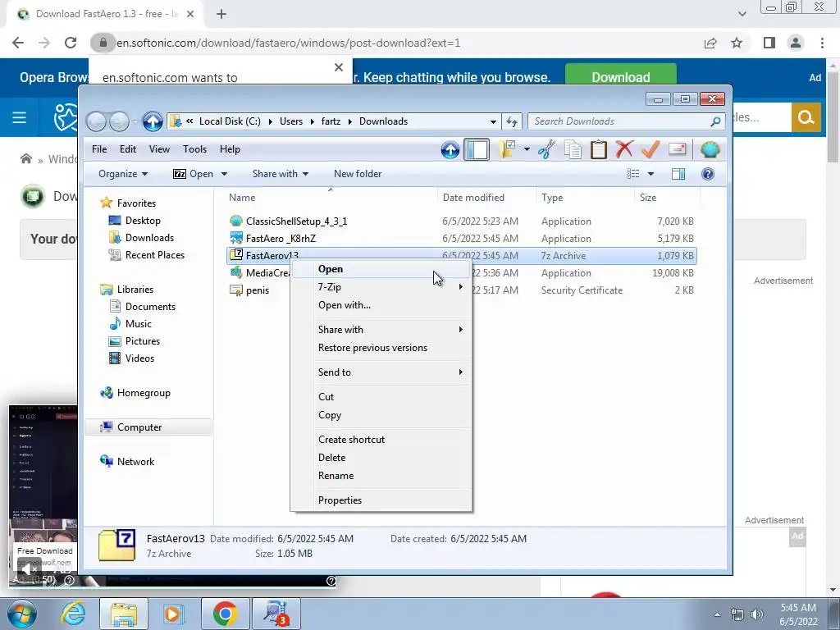Click the Copy pages toolbar icon
This screenshot has width=840, height=630.
573,150
